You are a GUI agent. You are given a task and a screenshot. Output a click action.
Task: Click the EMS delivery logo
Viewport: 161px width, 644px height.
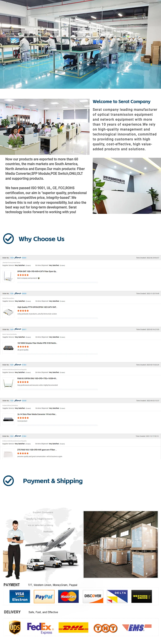[x=137, y=627]
